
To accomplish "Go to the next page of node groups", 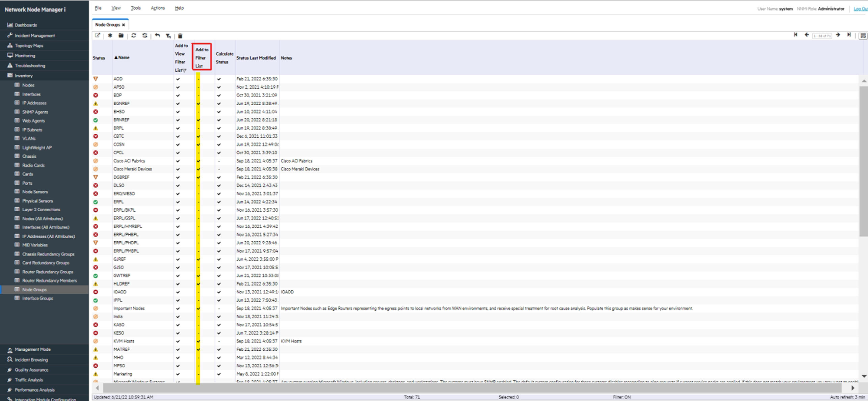I will 838,35.
